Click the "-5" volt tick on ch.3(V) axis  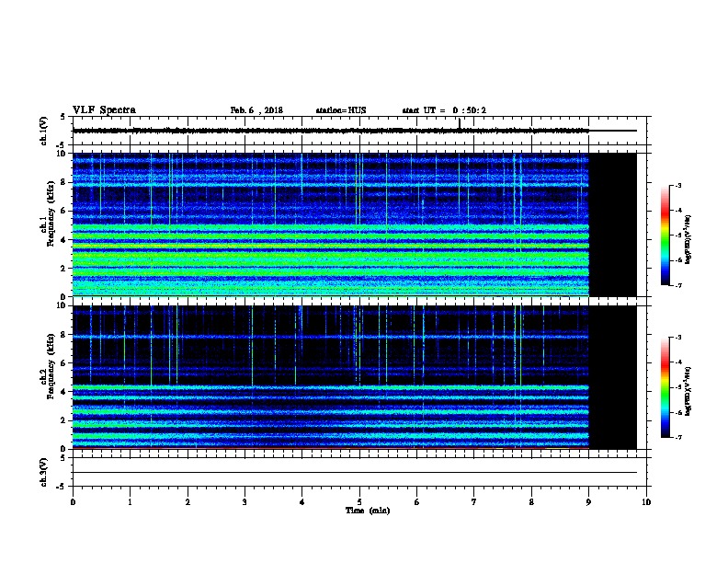[62, 487]
